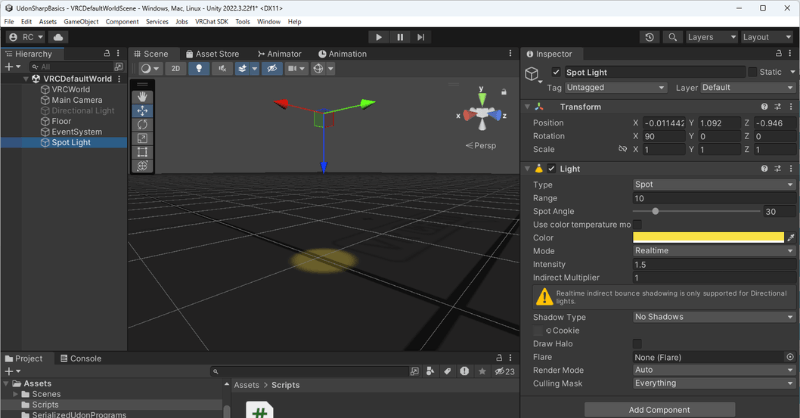Open the Gizmos menu icon
This screenshot has width=800, height=418.
318,68
